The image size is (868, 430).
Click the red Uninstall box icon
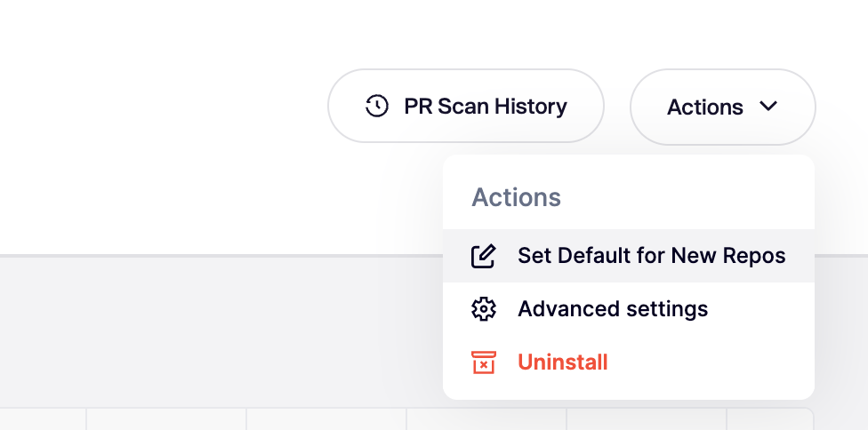pyautogui.click(x=483, y=362)
